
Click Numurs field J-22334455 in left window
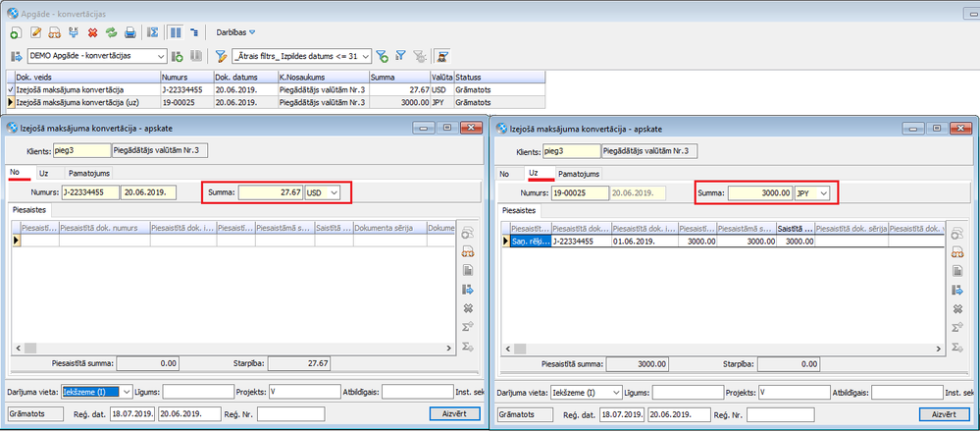[90, 193]
